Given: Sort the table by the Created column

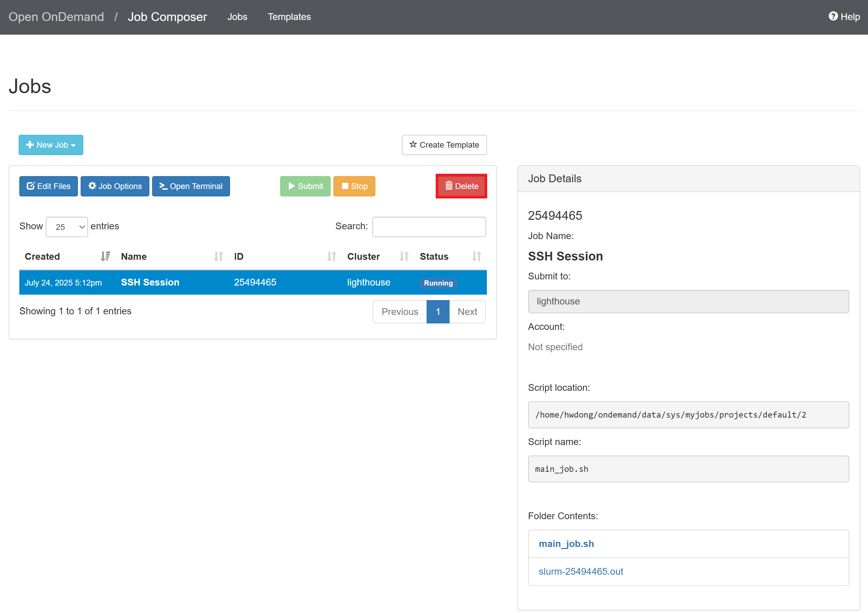Looking at the screenshot, I should point(105,257).
